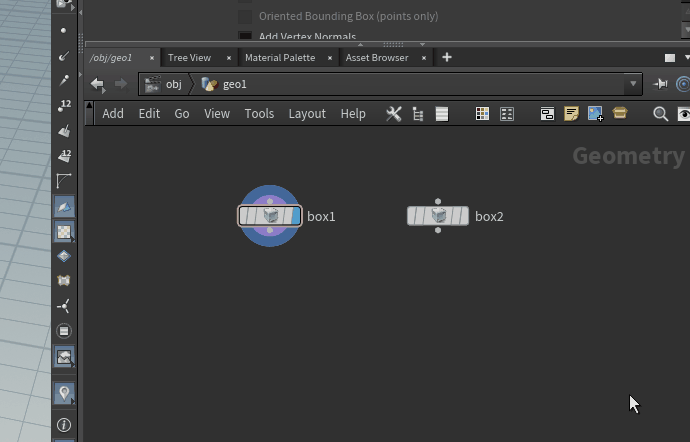Switch to the Material Palette tab
This screenshot has width=690, height=442.
(x=279, y=58)
